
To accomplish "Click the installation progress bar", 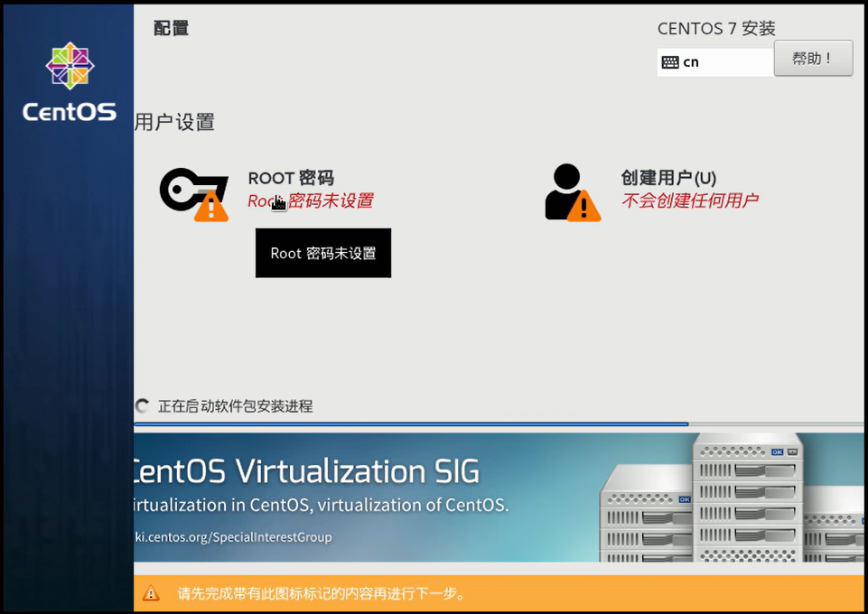I will (x=499, y=424).
